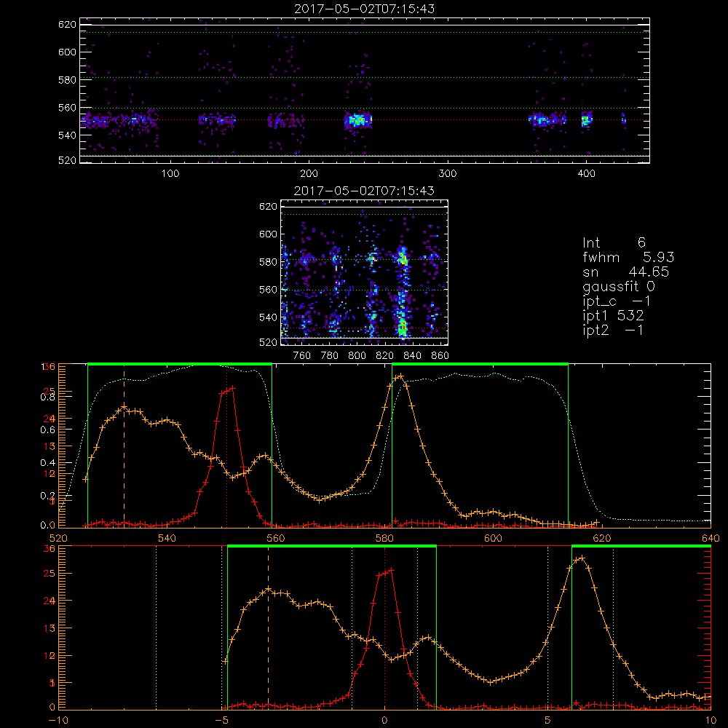This screenshot has height=728, width=728.
Task: Click x-axis label 640 of the 520-640 plot
Action: point(711,538)
